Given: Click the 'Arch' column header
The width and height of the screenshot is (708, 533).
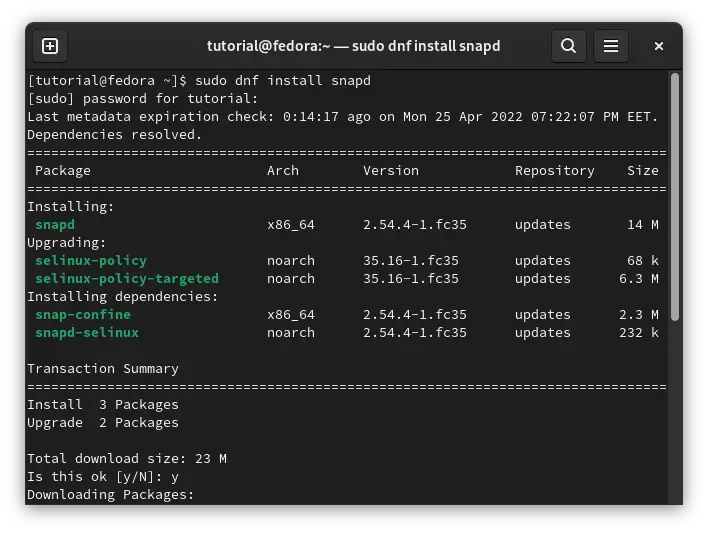Looking at the screenshot, I should [283, 171].
